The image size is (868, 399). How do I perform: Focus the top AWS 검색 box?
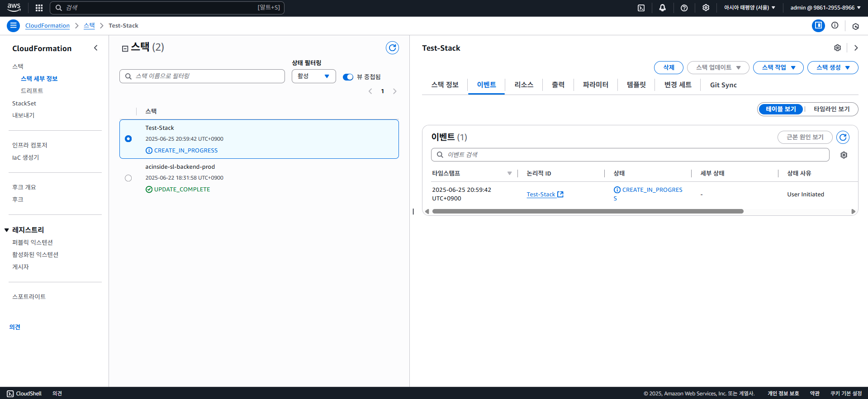(x=167, y=8)
